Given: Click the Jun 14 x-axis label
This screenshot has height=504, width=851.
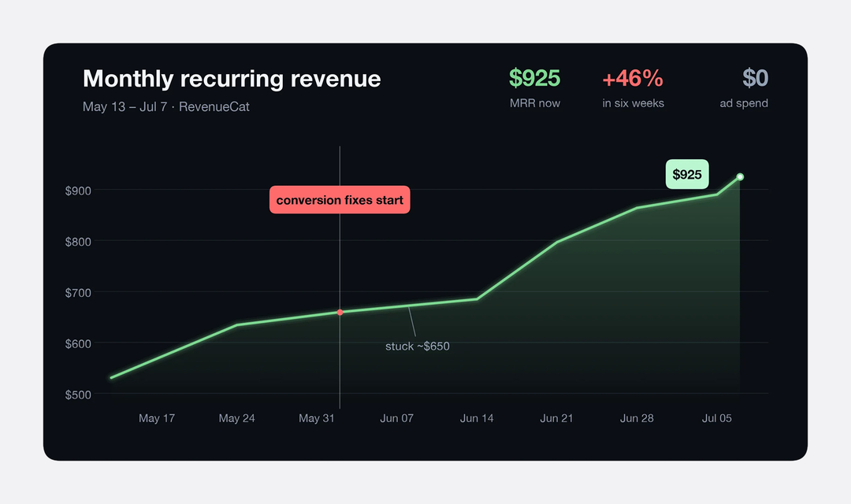Looking at the screenshot, I should [477, 418].
